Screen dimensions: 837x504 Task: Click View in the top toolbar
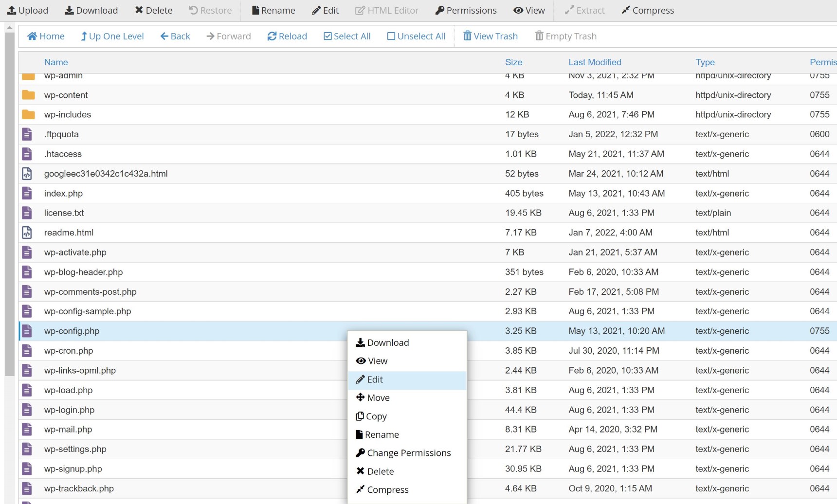click(x=529, y=10)
